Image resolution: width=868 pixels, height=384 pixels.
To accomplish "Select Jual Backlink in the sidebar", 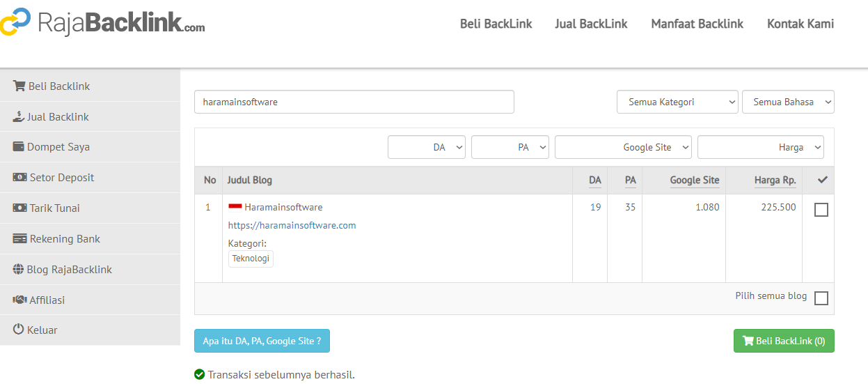I will (90, 117).
